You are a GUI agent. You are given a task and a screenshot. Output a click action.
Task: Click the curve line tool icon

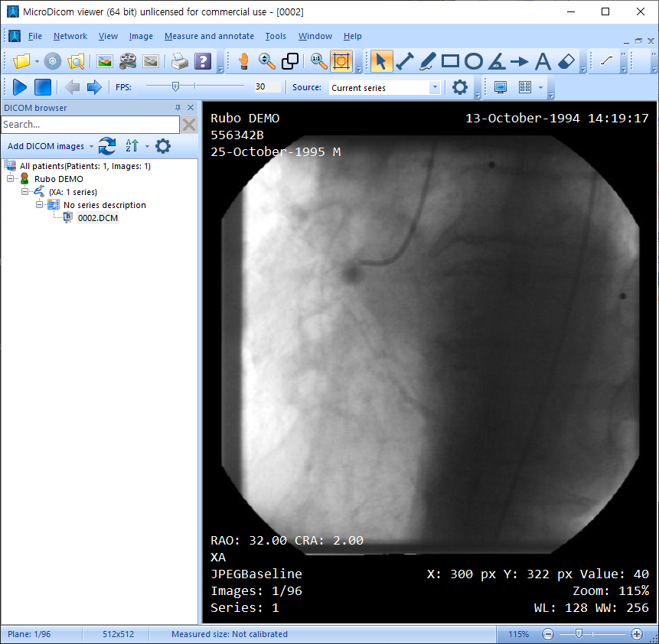pyautogui.click(x=606, y=61)
